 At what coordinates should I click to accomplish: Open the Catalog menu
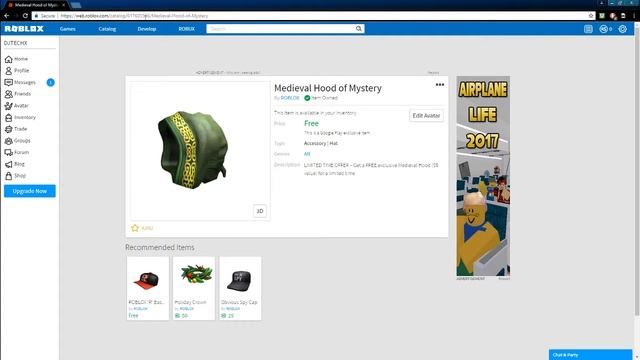107,29
